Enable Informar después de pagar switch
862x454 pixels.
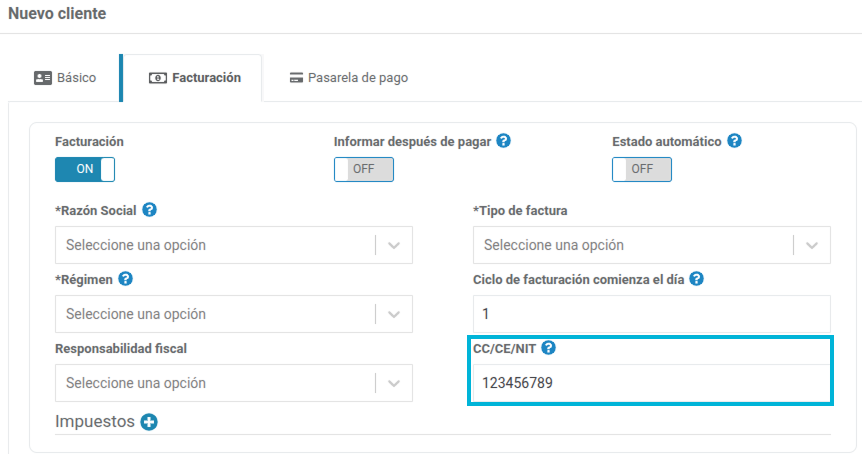363,169
